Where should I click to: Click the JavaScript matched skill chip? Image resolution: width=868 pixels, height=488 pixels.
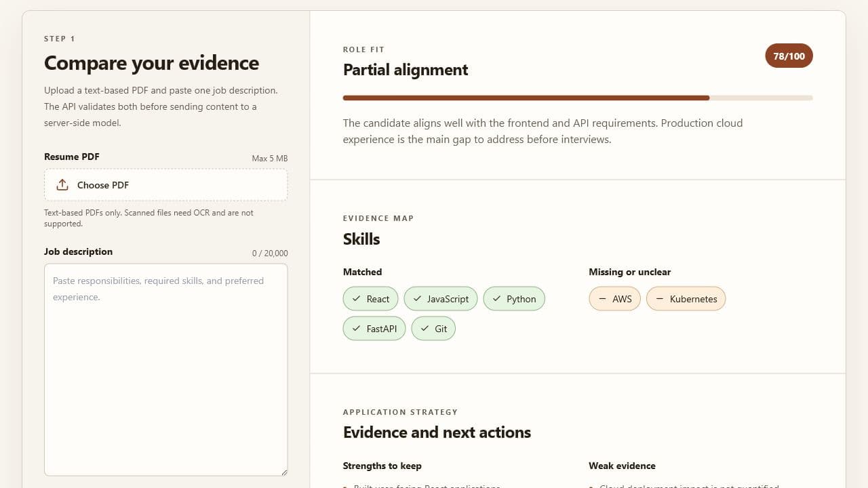(x=441, y=299)
